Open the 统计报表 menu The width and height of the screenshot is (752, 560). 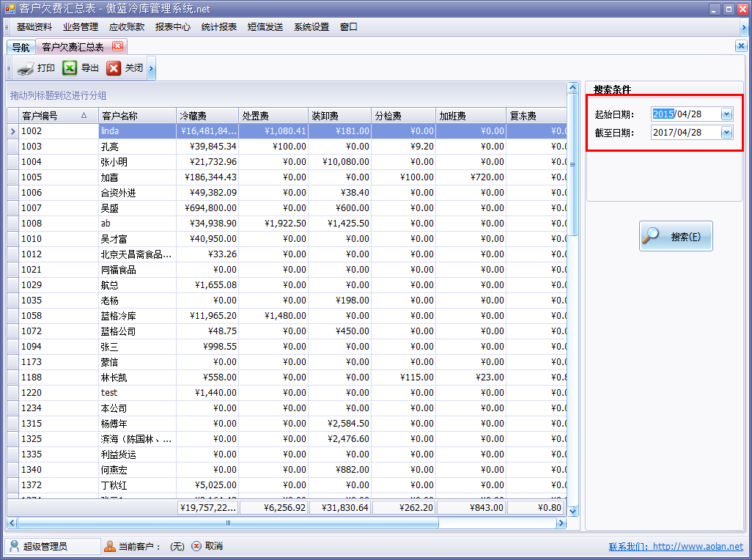tap(218, 27)
